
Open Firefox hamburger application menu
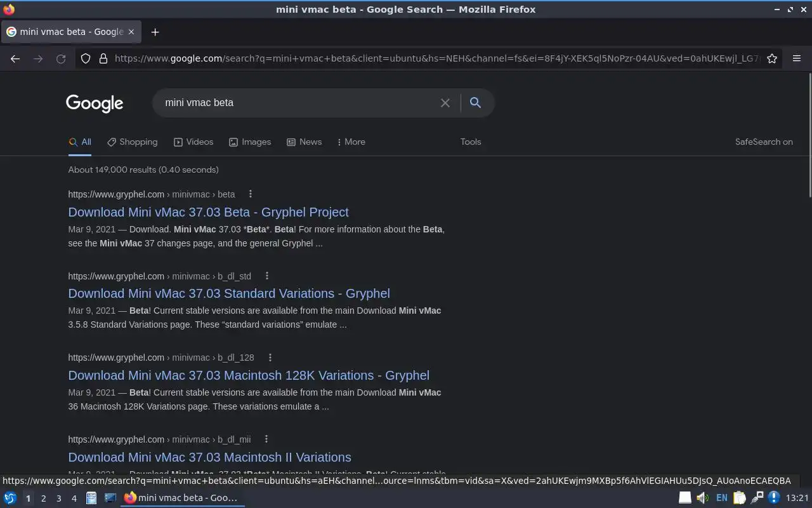coord(797,58)
